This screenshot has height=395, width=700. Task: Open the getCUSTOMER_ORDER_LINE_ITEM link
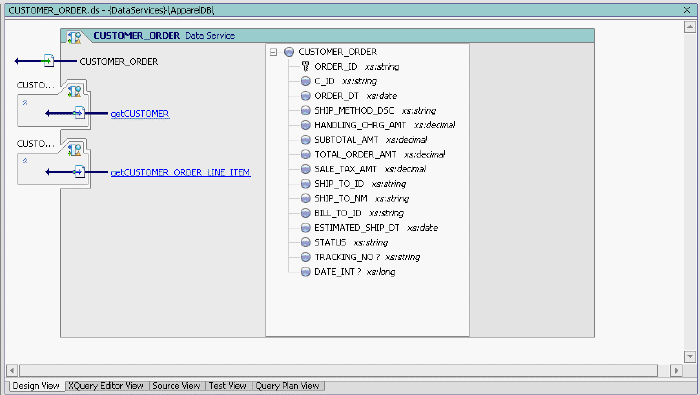[x=180, y=172]
